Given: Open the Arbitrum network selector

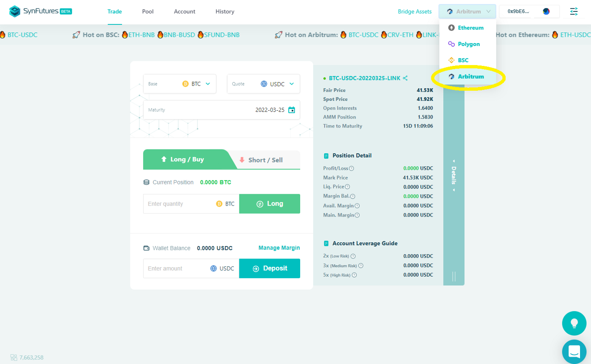Looking at the screenshot, I should tap(467, 11).
